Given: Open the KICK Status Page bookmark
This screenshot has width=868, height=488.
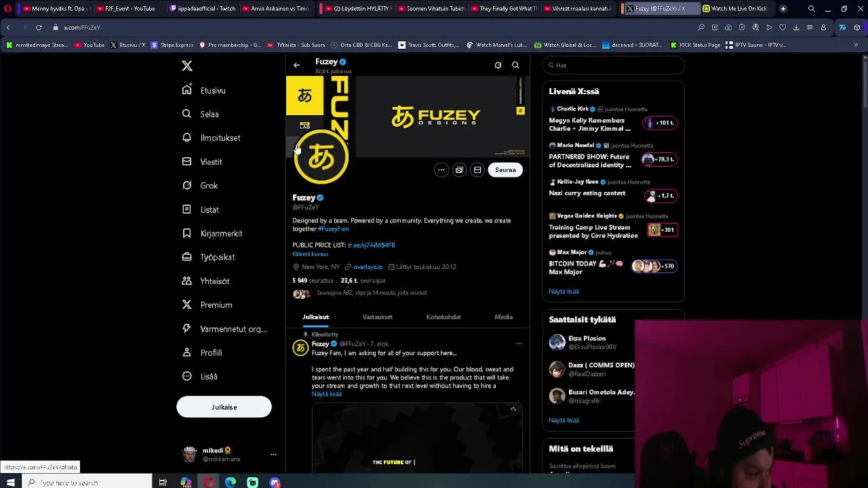Looking at the screenshot, I should [x=695, y=45].
